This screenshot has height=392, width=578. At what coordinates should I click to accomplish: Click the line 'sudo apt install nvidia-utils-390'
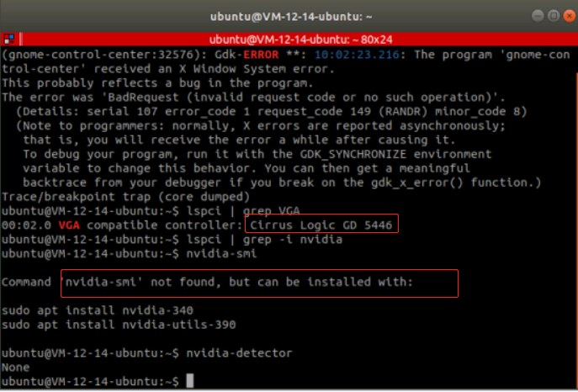pos(119,325)
